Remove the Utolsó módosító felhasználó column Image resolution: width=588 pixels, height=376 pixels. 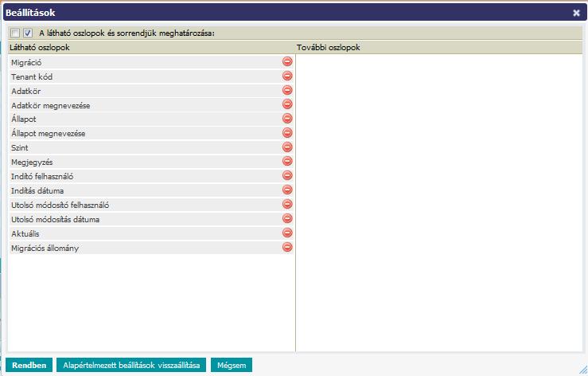287,204
